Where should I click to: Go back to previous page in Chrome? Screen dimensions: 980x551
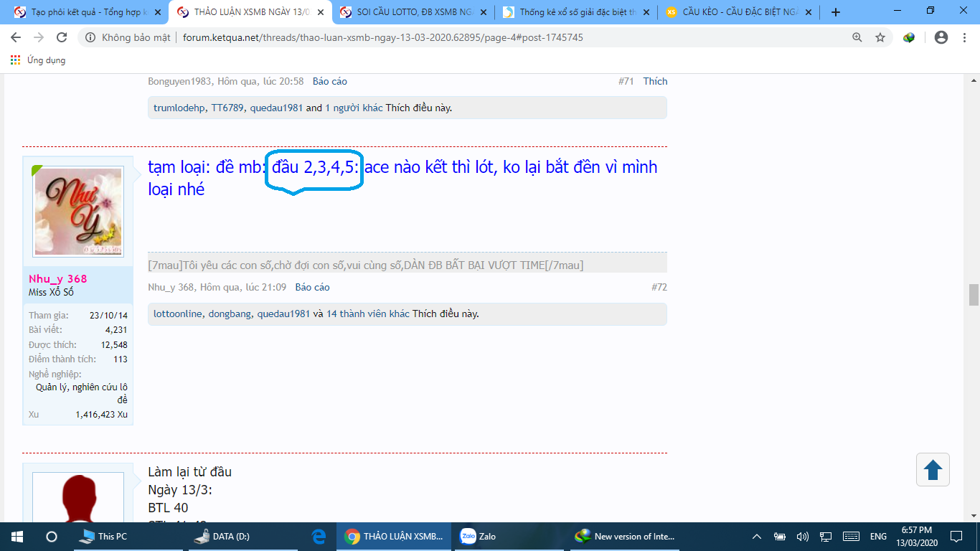[16, 37]
